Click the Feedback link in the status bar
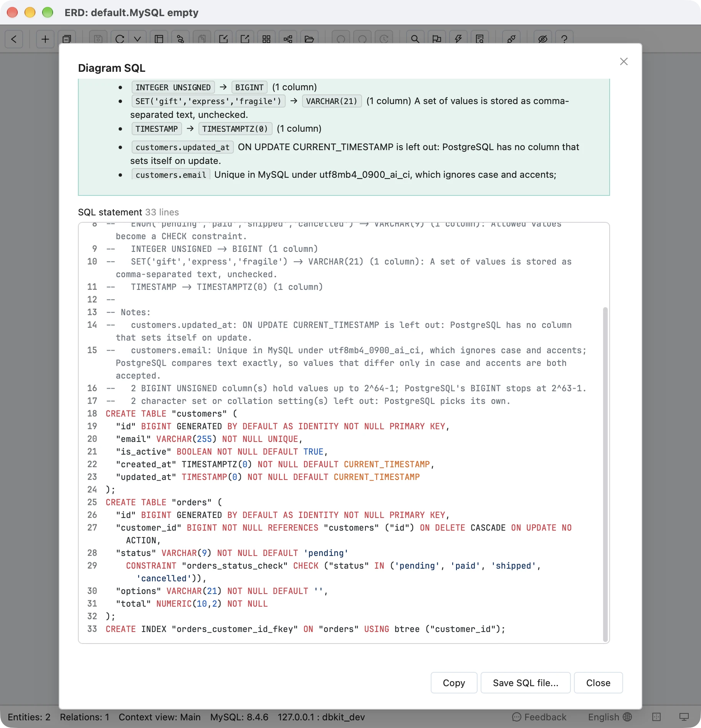701x728 pixels. pos(539,717)
